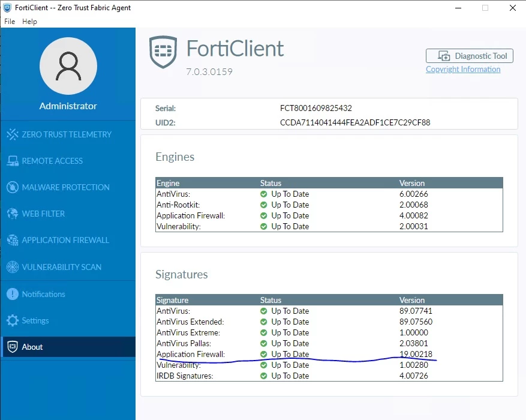Select the About page

click(68, 347)
